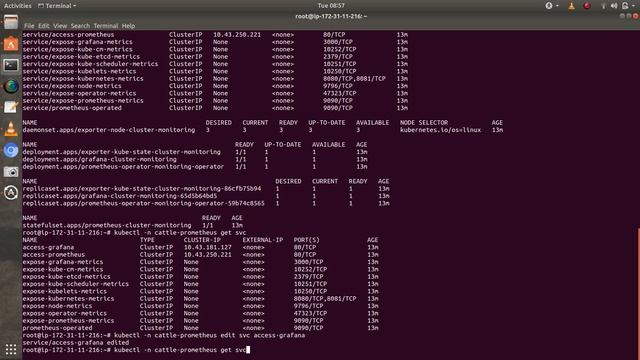Viewport: 640px width, 360px height.
Task: Open the Terminal menu in menu bar
Action: click(x=106, y=26)
